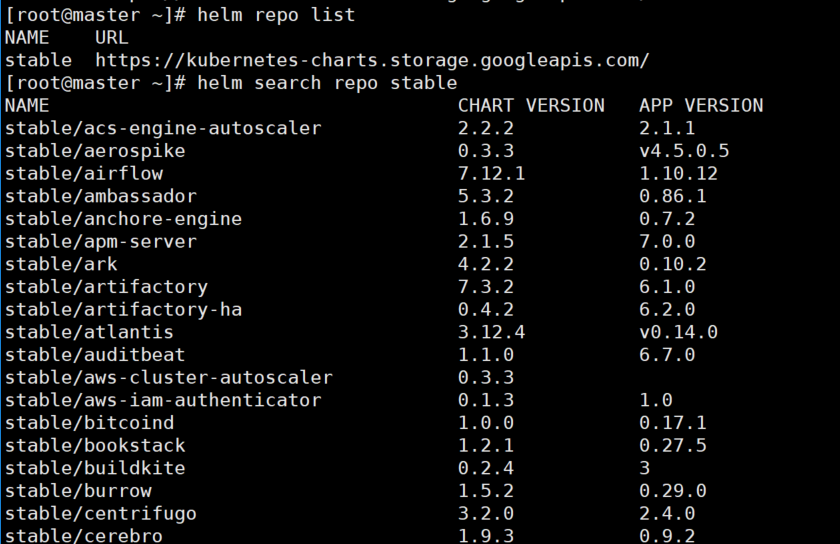Click app version 1.0 of aws-iam-authenticator
Viewport: 840px width, 544px height.
point(656,400)
